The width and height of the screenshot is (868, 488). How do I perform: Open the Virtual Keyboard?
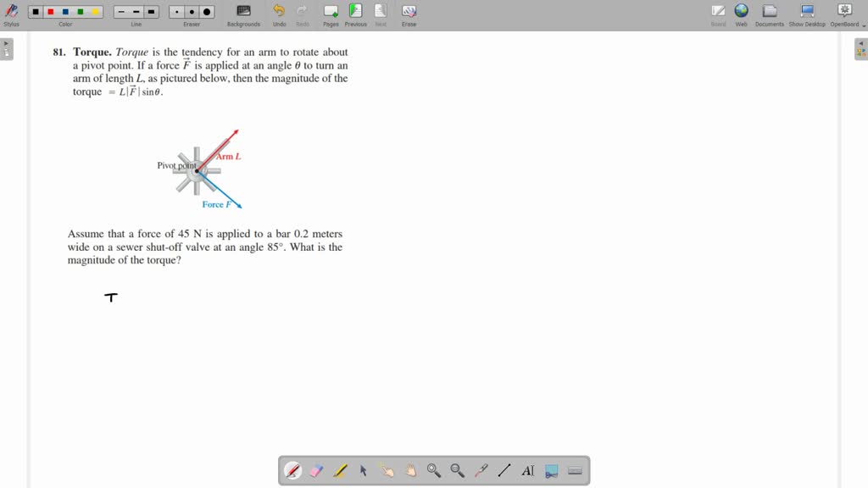click(575, 470)
